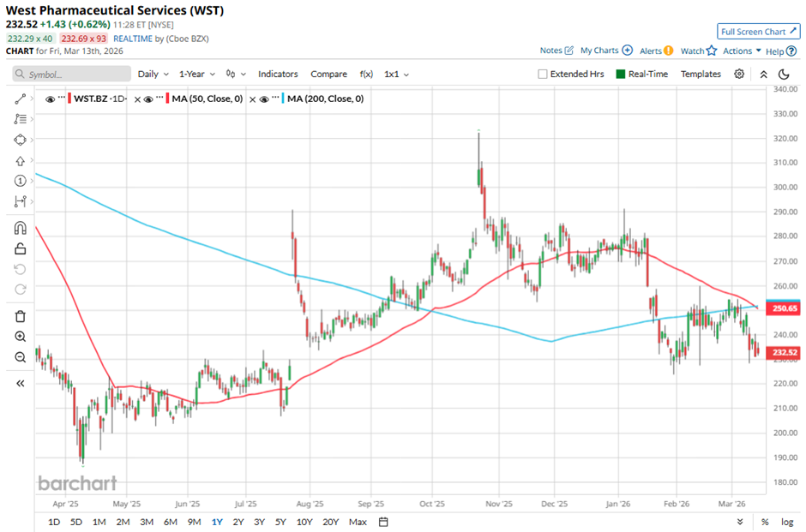Open the Daily frequency dropdown
Viewport: 806px width, 532px height.
pyautogui.click(x=153, y=74)
